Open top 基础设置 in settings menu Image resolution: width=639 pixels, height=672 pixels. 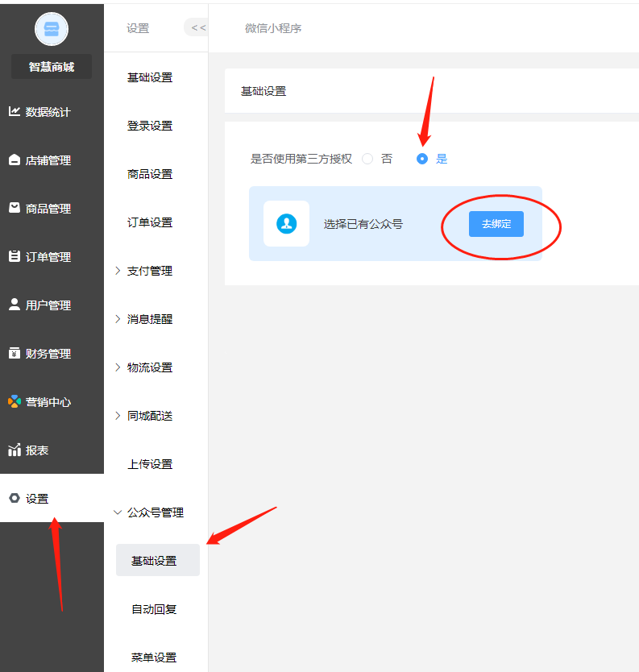pyautogui.click(x=150, y=77)
